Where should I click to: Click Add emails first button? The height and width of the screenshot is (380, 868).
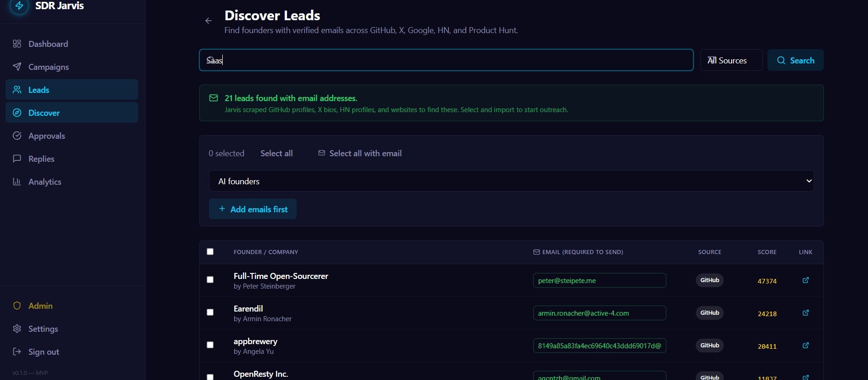point(253,209)
